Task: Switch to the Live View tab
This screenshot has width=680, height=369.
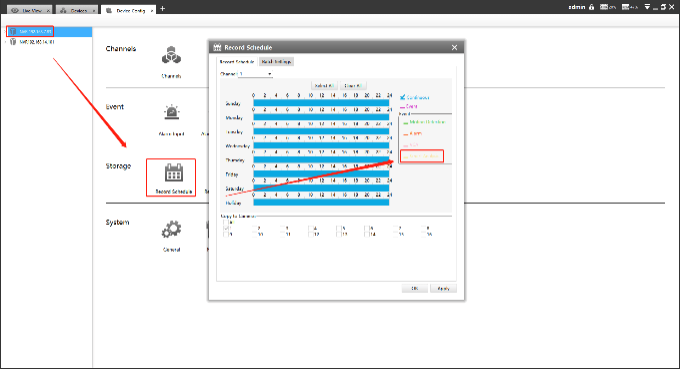Action: (x=29, y=10)
